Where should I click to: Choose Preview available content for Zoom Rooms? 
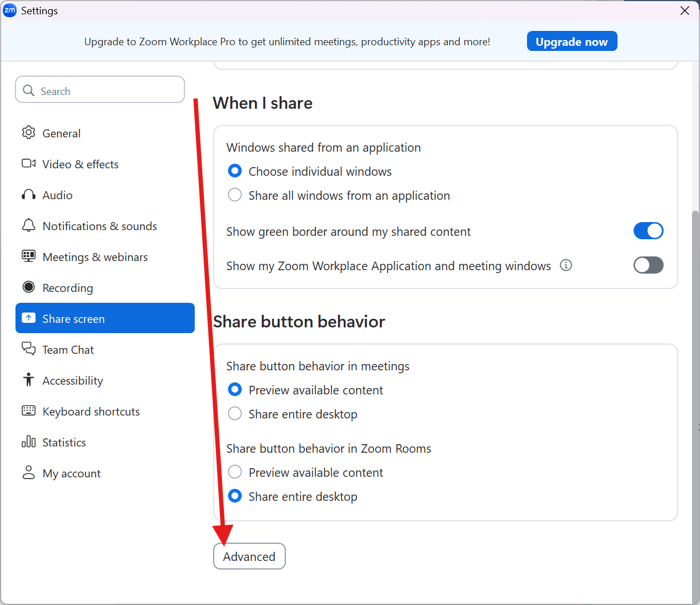point(235,472)
